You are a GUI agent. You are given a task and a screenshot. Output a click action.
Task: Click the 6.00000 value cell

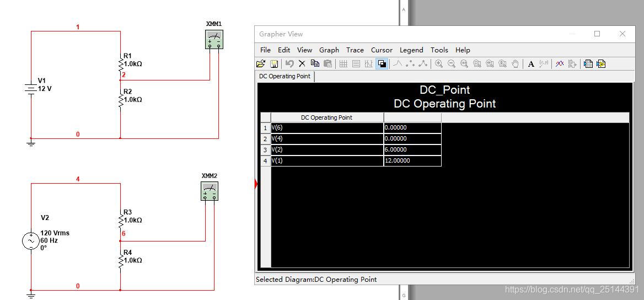coord(412,150)
